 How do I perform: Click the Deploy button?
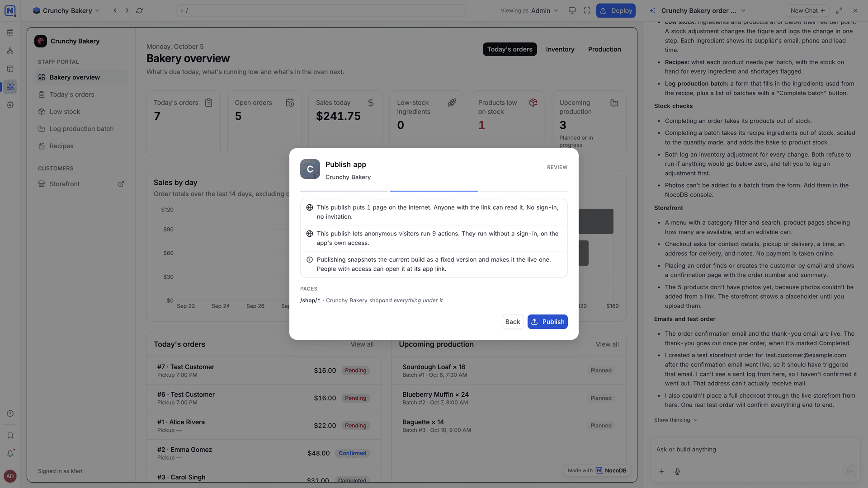(x=616, y=10)
